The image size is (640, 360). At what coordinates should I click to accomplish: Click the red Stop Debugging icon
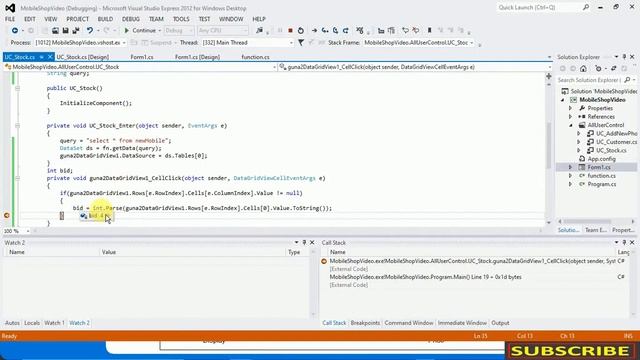pyautogui.click(x=290, y=31)
